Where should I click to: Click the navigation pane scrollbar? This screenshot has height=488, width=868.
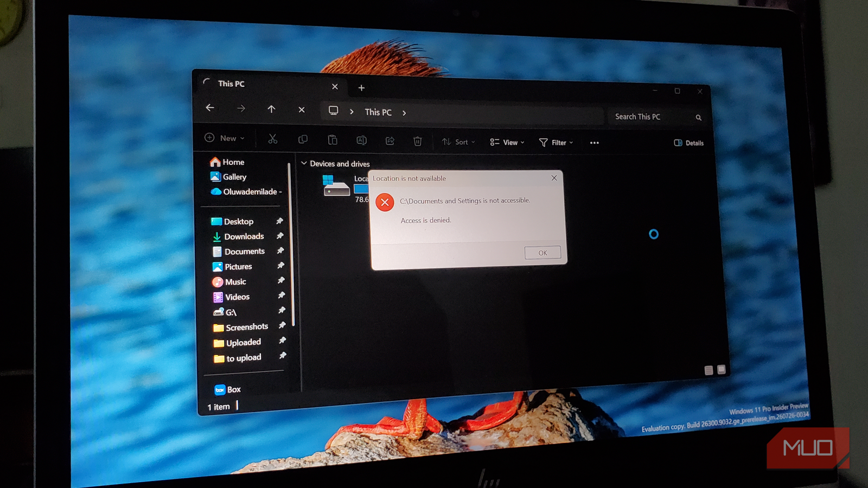pyautogui.click(x=291, y=244)
